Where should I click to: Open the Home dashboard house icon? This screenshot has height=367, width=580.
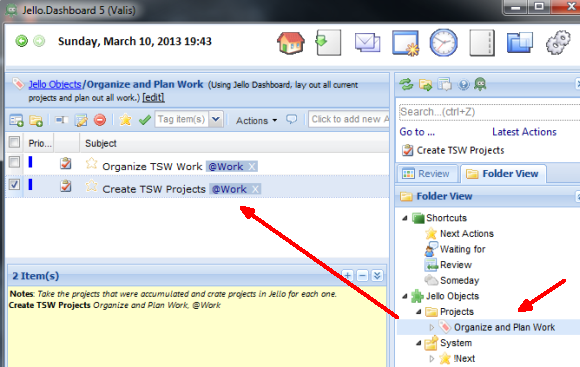(291, 43)
